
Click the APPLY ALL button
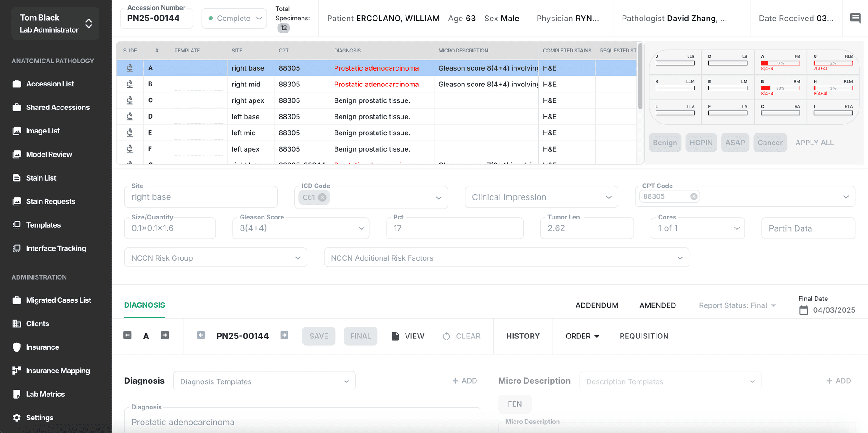(x=814, y=143)
